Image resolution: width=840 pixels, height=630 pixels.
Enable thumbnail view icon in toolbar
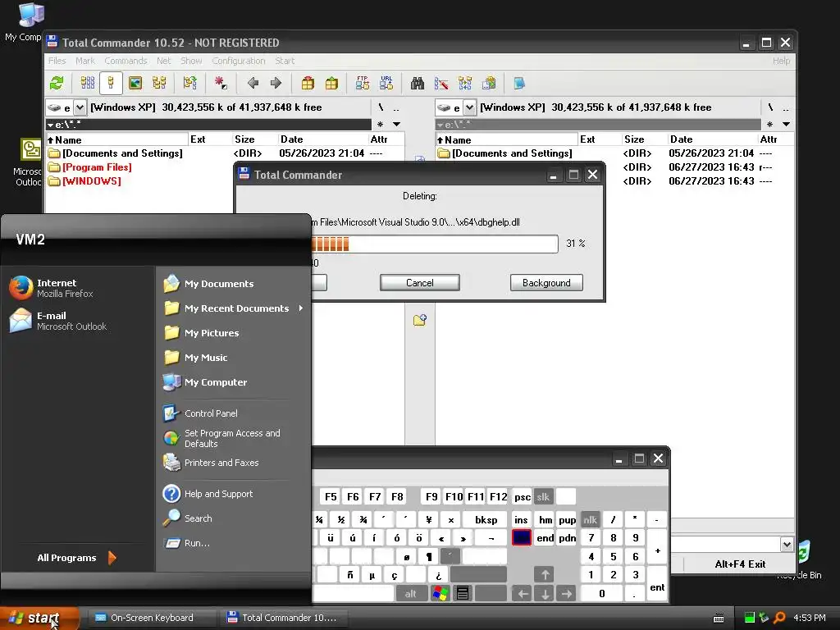135,83
